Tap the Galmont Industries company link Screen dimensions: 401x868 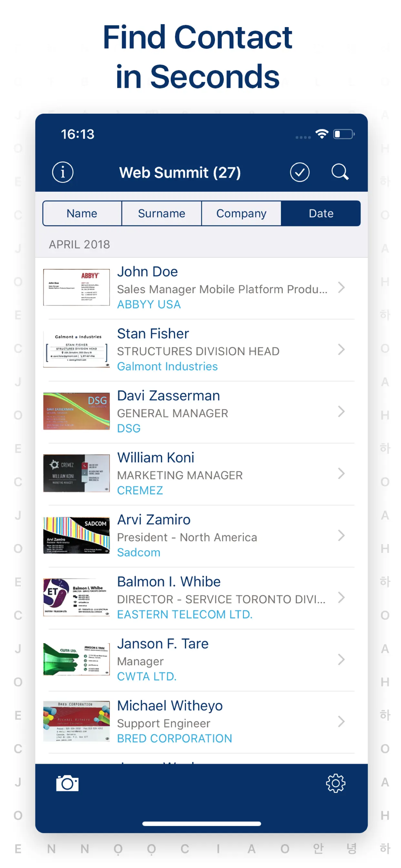pyautogui.click(x=168, y=366)
